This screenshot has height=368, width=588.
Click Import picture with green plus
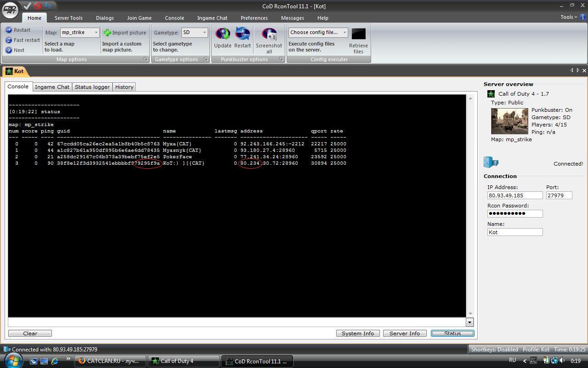pyautogui.click(x=125, y=33)
